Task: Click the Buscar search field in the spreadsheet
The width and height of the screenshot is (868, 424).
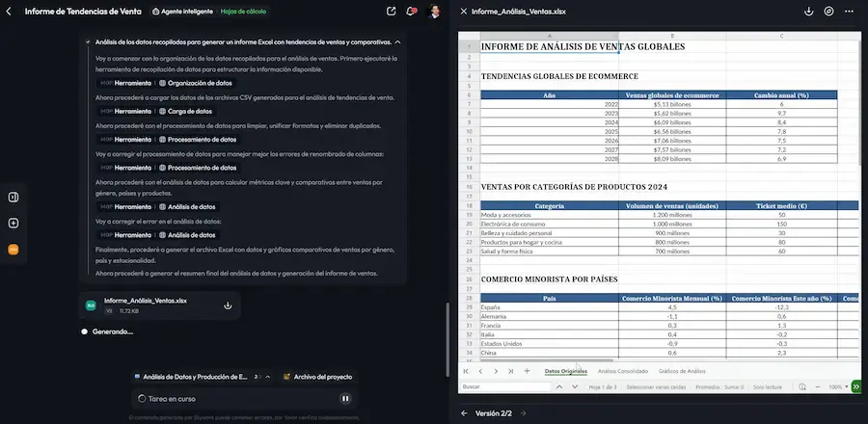Action: [505, 387]
